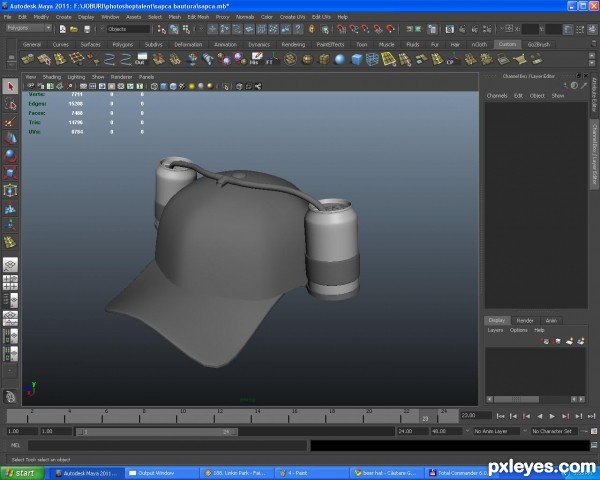The image size is (600, 480).
Task: Activate the Scale tool cube icon
Action: click(x=10, y=173)
